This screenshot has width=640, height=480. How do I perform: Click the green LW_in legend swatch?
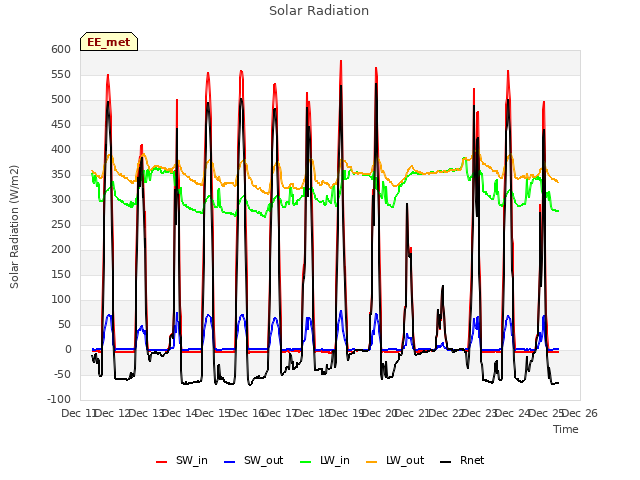[x=306, y=462]
